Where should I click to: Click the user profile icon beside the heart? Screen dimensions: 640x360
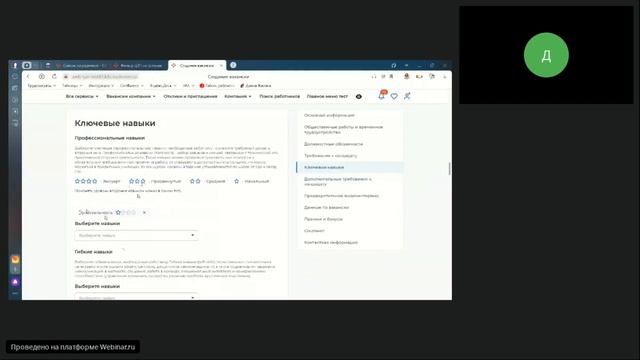pyautogui.click(x=407, y=96)
